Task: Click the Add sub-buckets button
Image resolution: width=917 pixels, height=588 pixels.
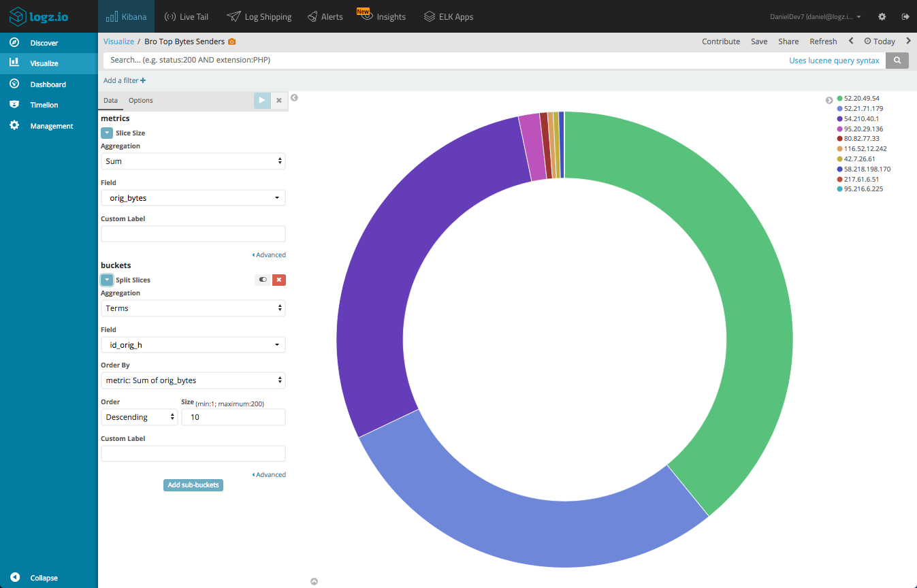Action: pos(193,485)
